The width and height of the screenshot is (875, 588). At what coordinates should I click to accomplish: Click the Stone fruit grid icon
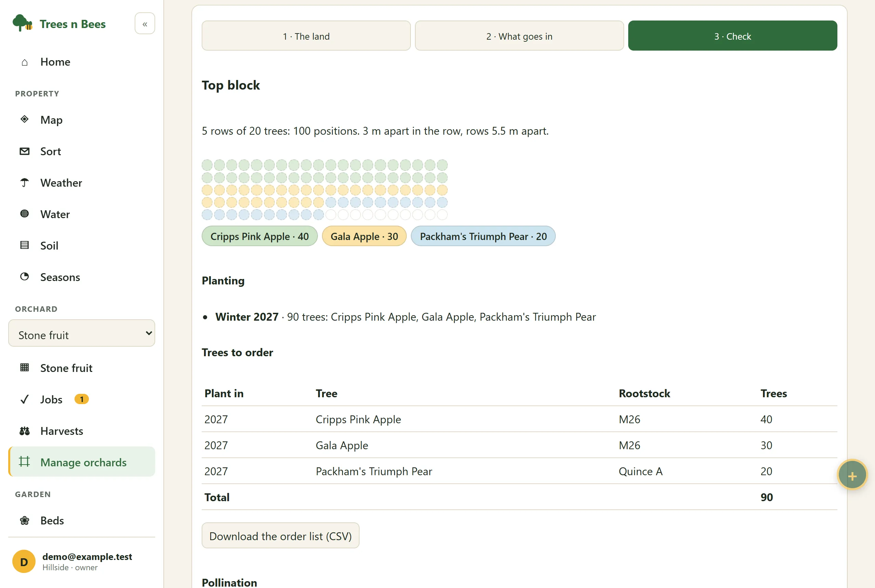click(24, 367)
